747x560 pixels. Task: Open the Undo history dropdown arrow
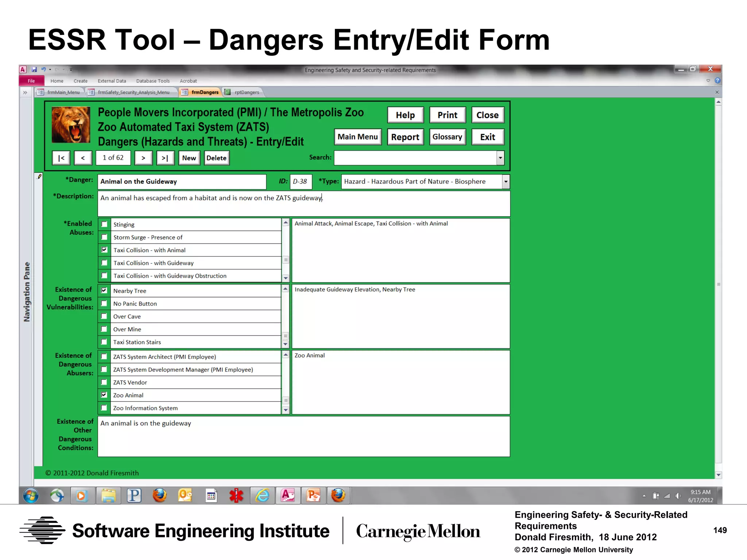(50, 69)
